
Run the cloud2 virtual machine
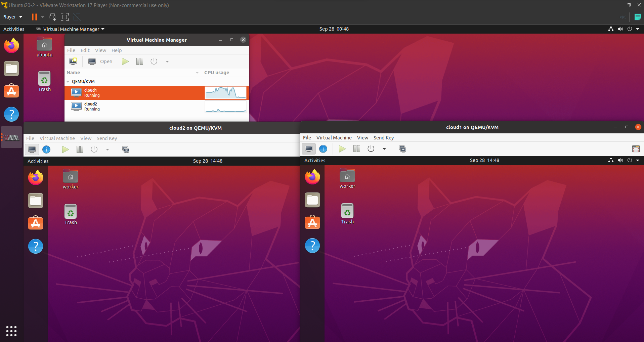(x=65, y=149)
